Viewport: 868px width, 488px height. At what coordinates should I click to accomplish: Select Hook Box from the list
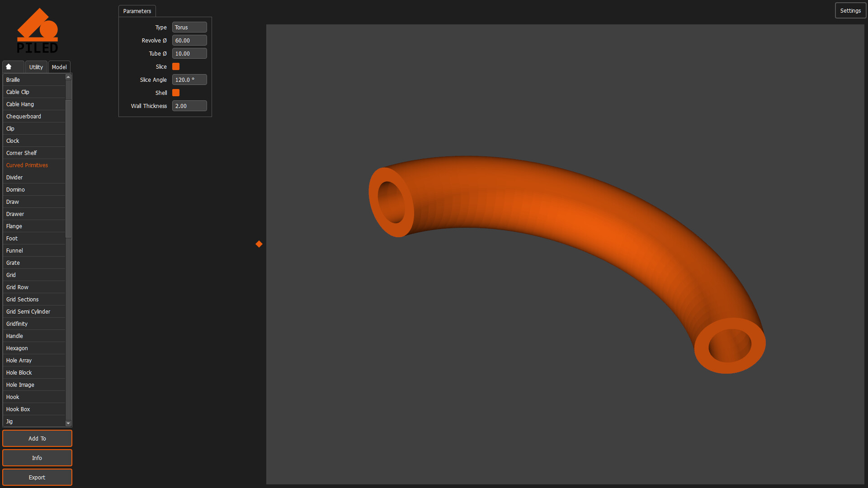(x=34, y=409)
